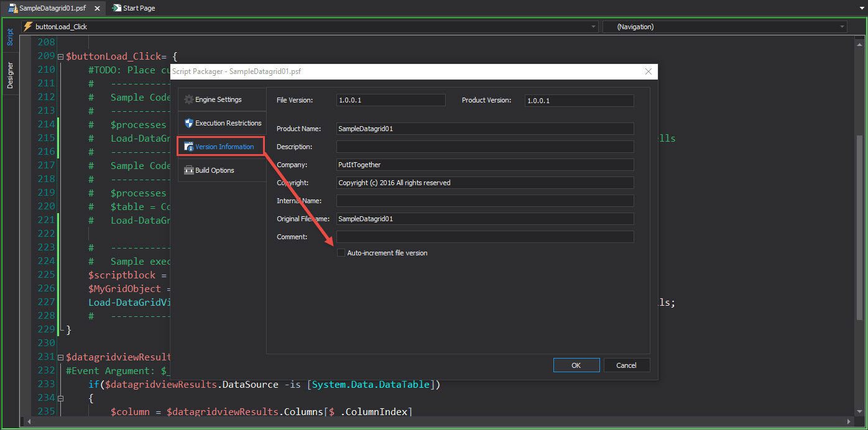Confirm the dialog with OK

(576, 365)
